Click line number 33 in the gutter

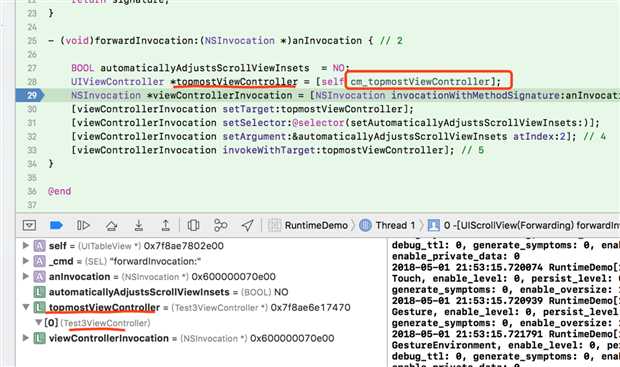pyautogui.click(x=32, y=150)
